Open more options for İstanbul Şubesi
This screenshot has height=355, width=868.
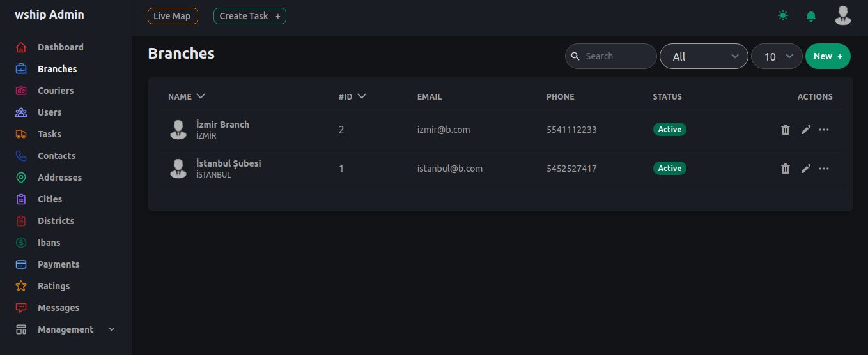click(x=824, y=169)
